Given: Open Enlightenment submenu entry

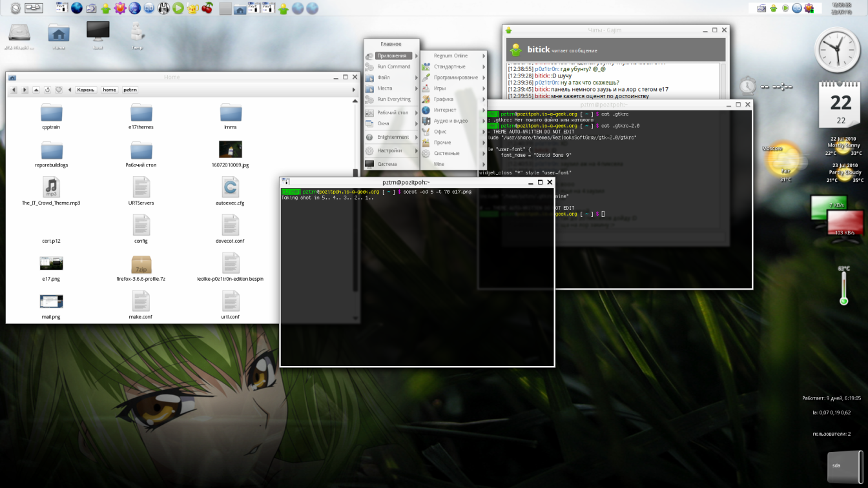Looking at the screenshot, I should 391,137.
